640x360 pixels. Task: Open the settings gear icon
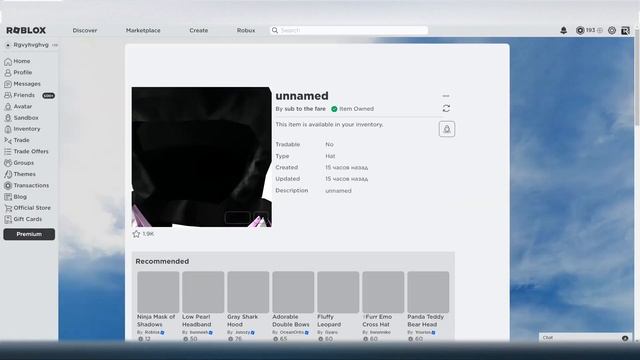pyautogui.click(x=612, y=30)
